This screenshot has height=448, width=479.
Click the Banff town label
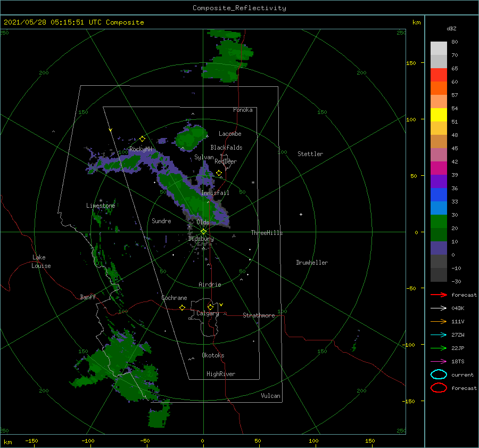(x=88, y=297)
